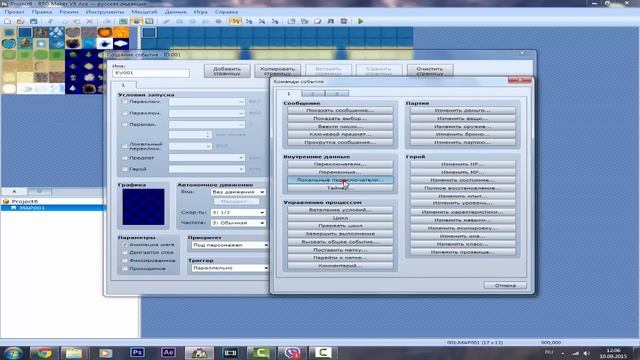Check the Проходимое option

coord(125,269)
